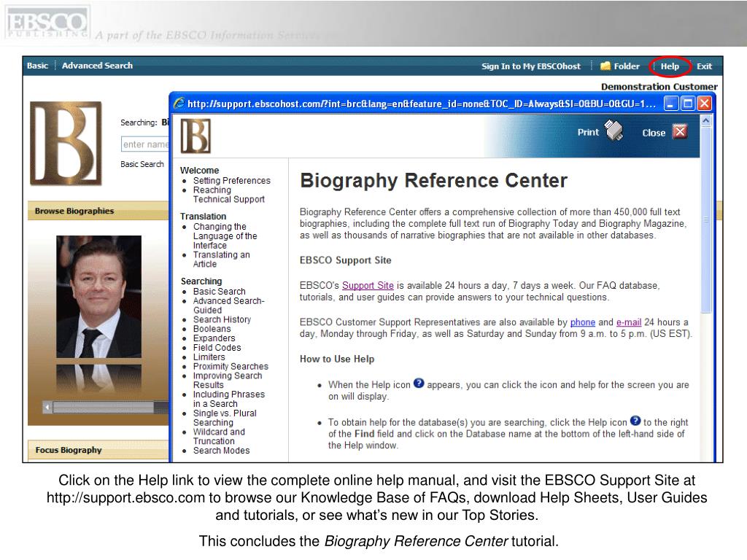This screenshot has width=747, height=560.
Task: Click the vertical scrollbar thumb in help window
Action: (x=706, y=219)
